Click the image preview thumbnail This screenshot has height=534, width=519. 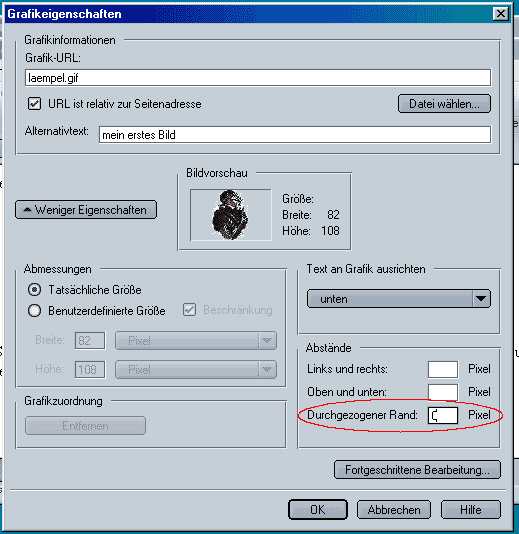coord(231,215)
